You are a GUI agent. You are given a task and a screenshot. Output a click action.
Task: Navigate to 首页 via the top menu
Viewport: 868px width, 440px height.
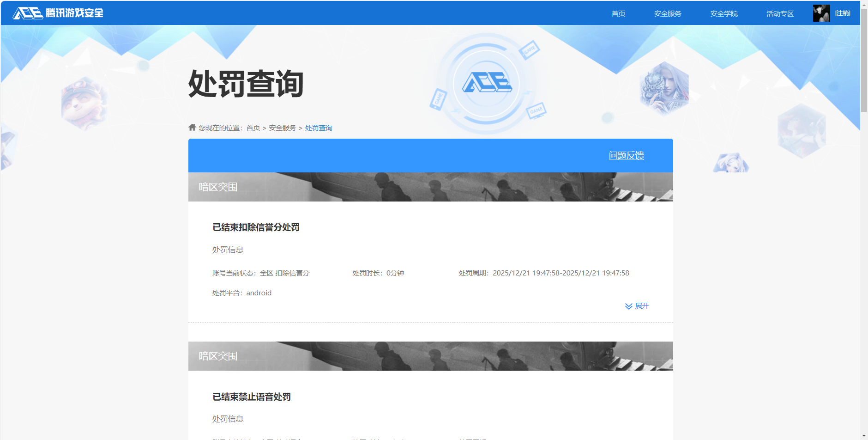[618, 13]
